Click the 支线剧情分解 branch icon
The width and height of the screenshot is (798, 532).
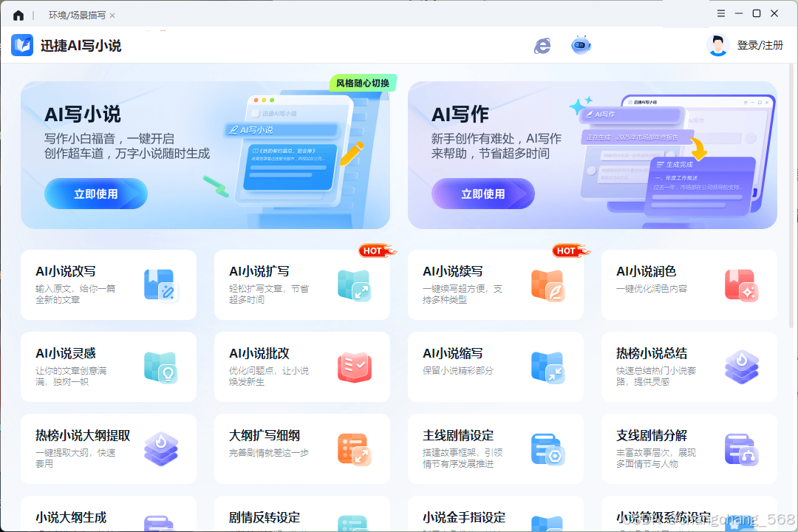[x=742, y=449]
